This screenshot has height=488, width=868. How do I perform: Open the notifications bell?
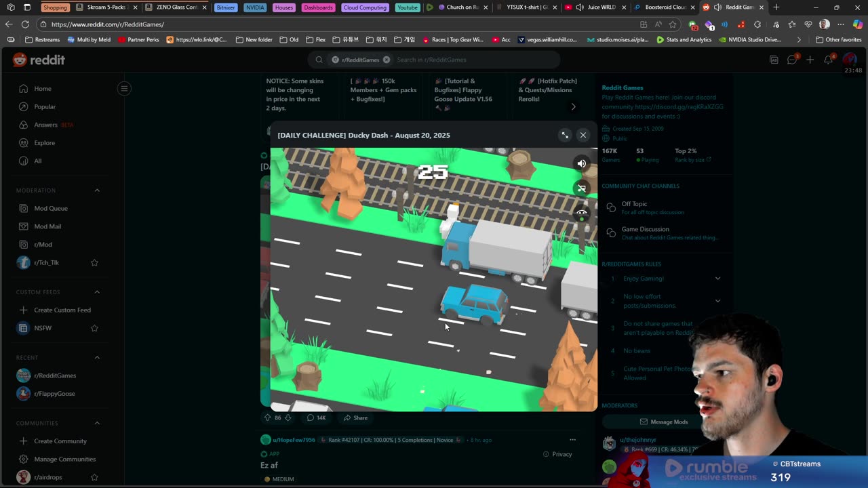pyautogui.click(x=828, y=60)
